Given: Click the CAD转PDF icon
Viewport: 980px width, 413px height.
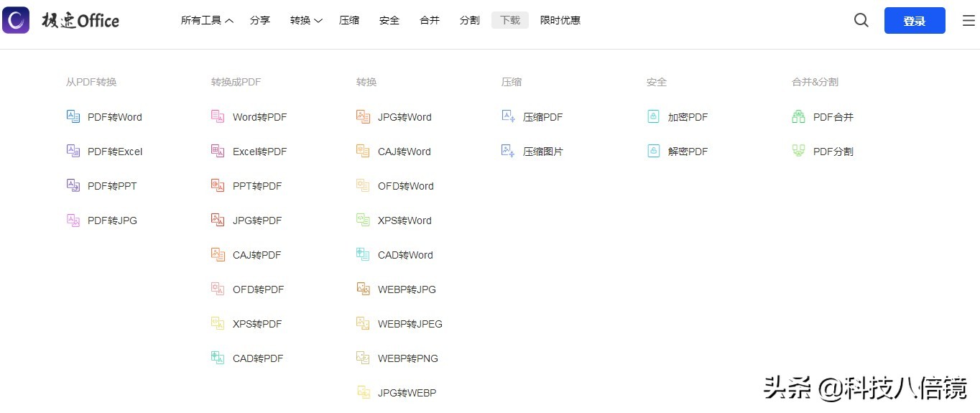Looking at the screenshot, I should (x=218, y=358).
